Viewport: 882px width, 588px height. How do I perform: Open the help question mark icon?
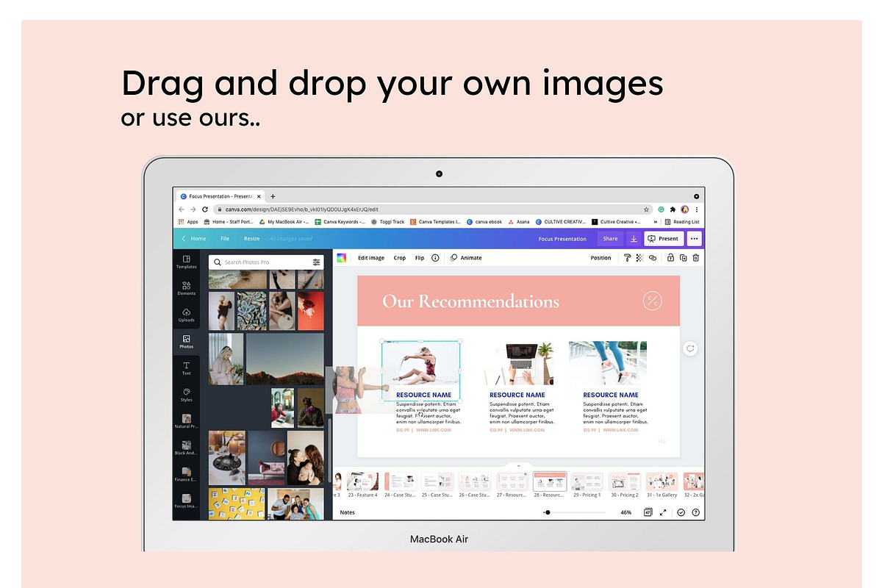click(x=695, y=512)
